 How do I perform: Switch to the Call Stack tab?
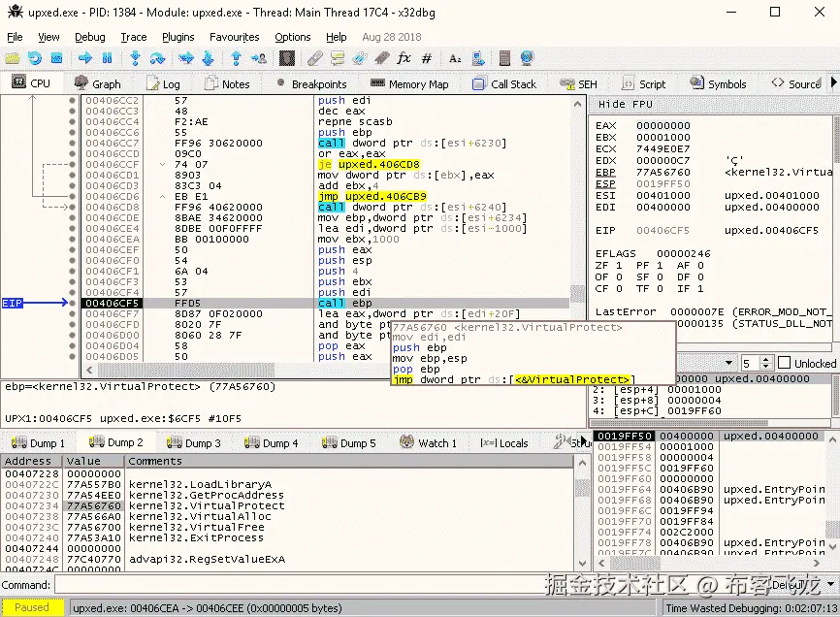504,84
